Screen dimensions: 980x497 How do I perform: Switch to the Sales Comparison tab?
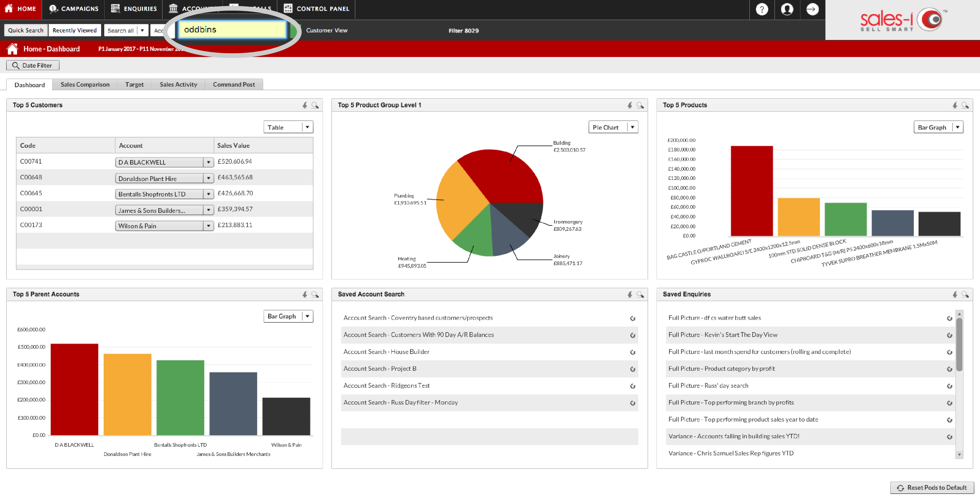coord(85,84)
